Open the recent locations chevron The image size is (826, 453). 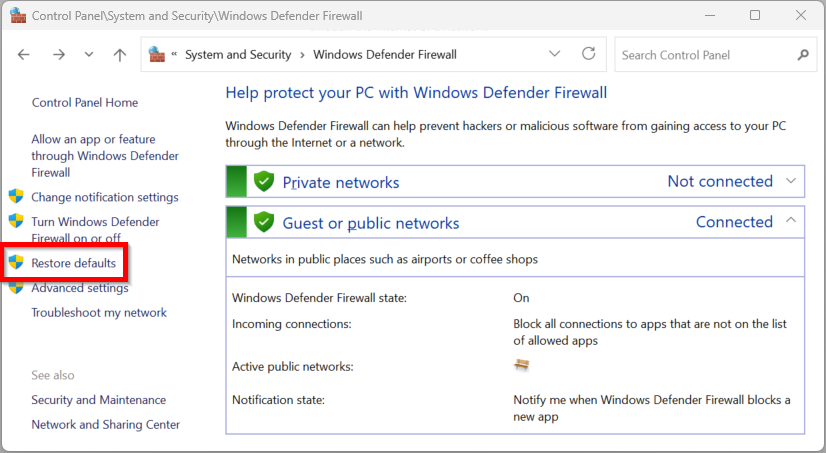tap(89, 55)
